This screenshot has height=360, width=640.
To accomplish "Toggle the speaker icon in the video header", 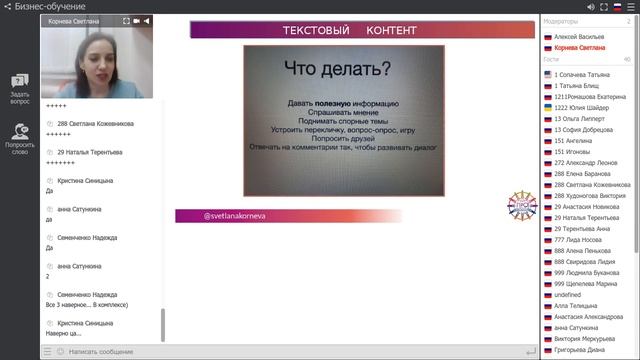I will click(146, 21).
